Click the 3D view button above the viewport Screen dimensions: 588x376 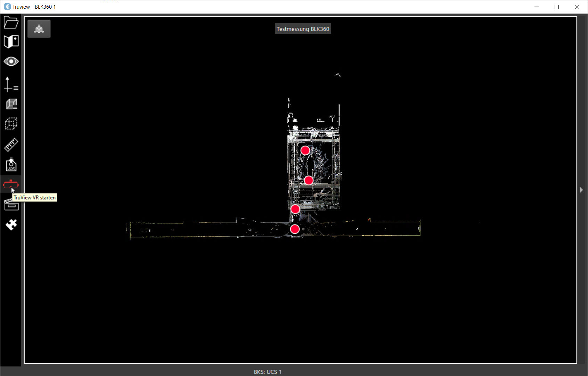click(39, 29)
